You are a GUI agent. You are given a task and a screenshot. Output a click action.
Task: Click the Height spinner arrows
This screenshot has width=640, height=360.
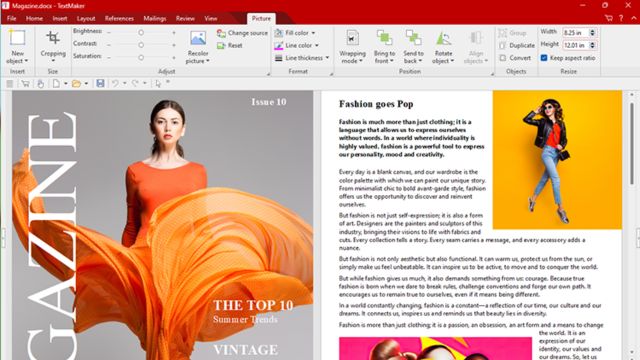pyautogui.click(x=592, y=45)
